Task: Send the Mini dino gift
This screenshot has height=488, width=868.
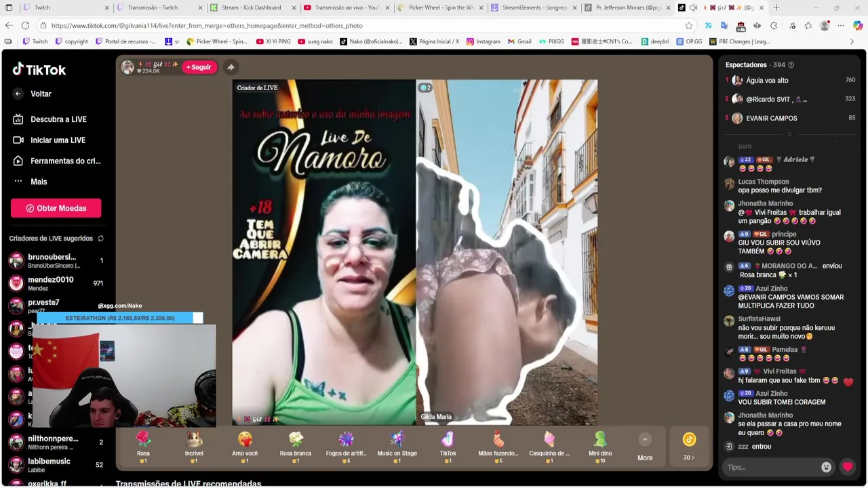Action: (x=600, y=447)
